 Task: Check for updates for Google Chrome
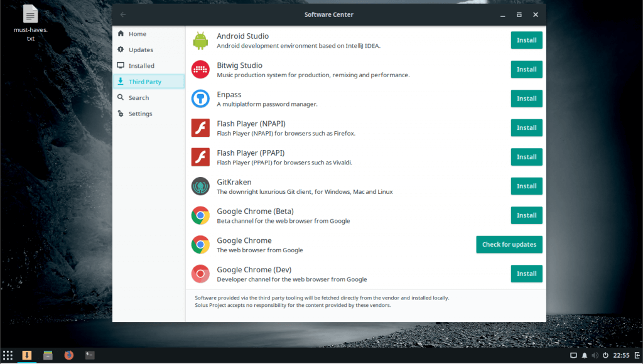pyautogui.click(x=509, y=245)
